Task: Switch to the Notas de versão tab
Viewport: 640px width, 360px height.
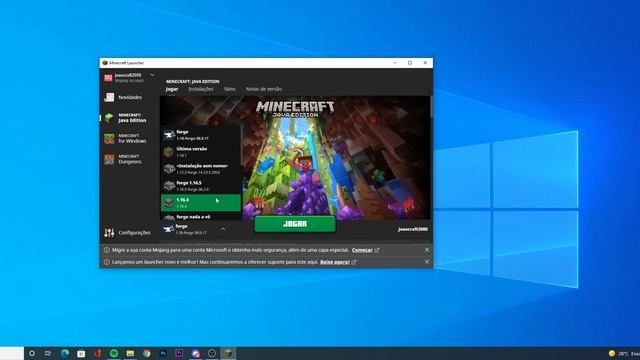Action: [264, 89]
